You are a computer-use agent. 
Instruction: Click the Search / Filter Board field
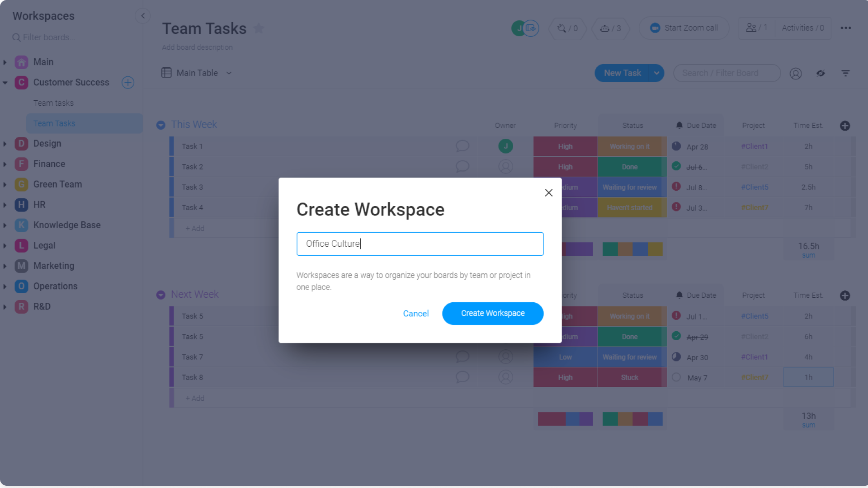(726, 73)
